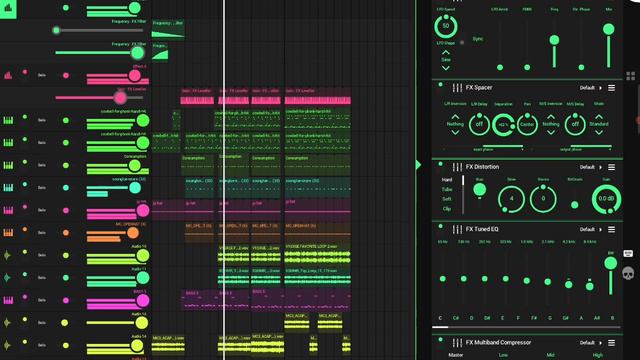Open the FX Multiband Compressor hamburger menu
Image resolution: width=640 pixels, height=360 pixels.
pyautogui.click(x=611, y=343)
